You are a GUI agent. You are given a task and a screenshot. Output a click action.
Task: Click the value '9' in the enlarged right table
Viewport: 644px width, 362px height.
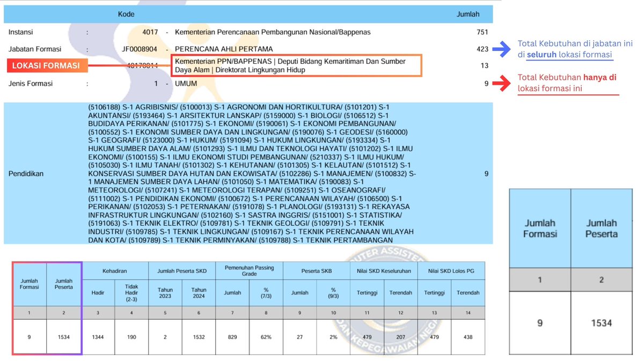click(x=539, y=323)
